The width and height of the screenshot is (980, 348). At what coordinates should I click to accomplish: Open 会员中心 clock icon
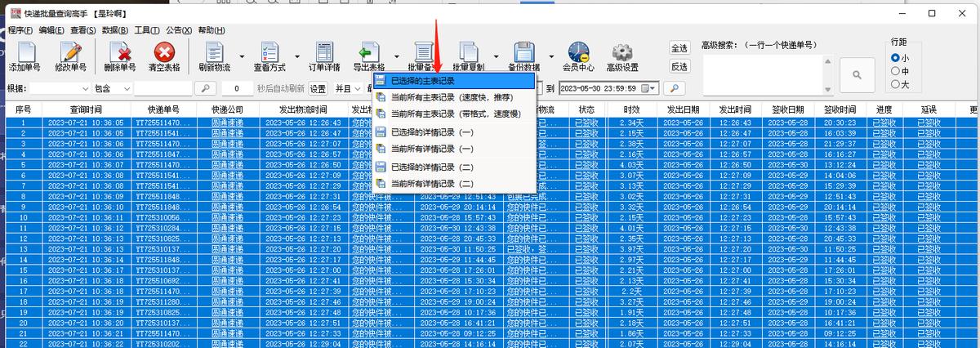pyautogui.click(x=578, y=52)
